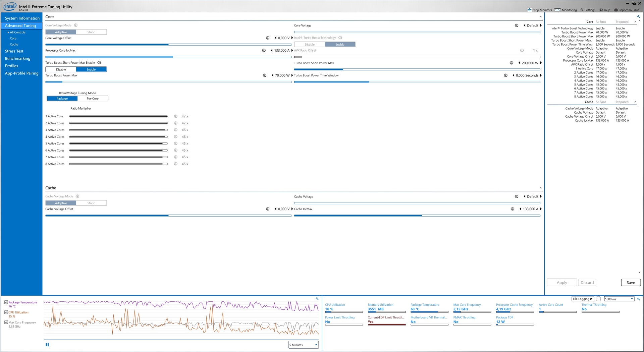Screen dimensions: 644x352
Task: Click Stop Monitors
Action: (539, 10)
